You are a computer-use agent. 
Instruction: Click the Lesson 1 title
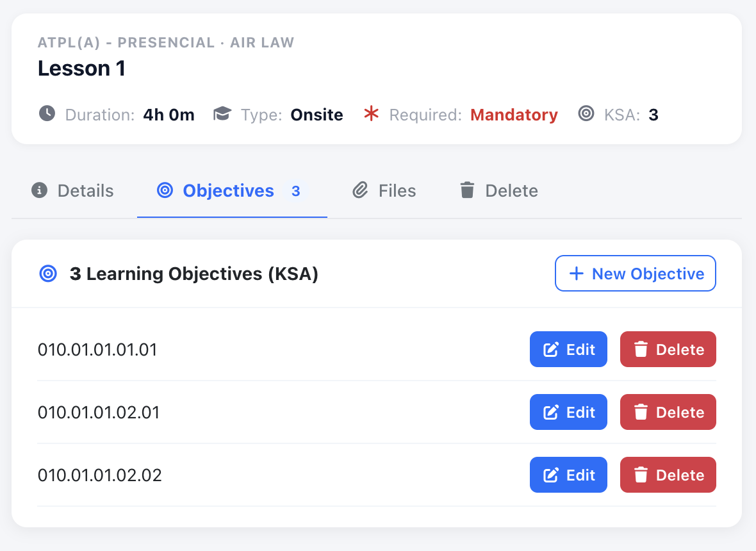pos(81,68)
